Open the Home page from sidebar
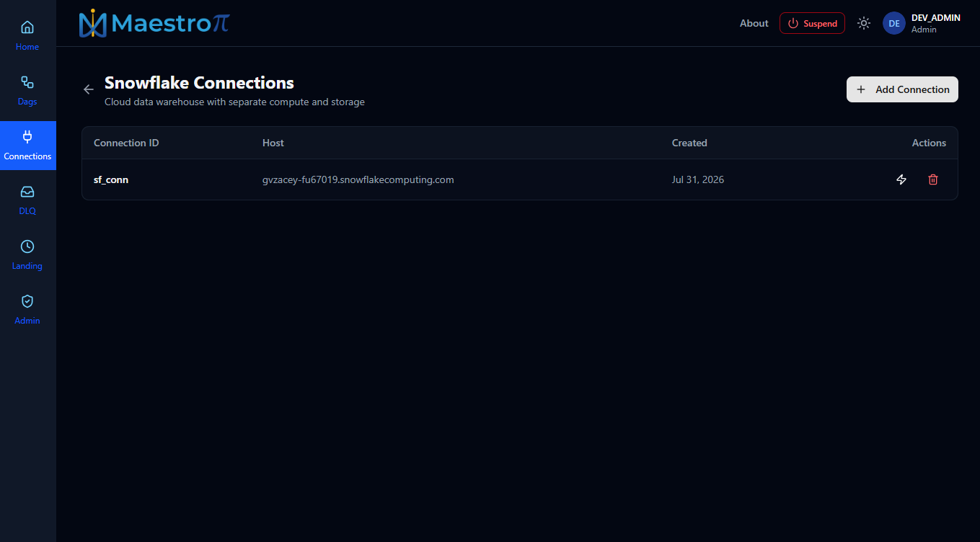 pyautogui.click(x=27, y=35)
